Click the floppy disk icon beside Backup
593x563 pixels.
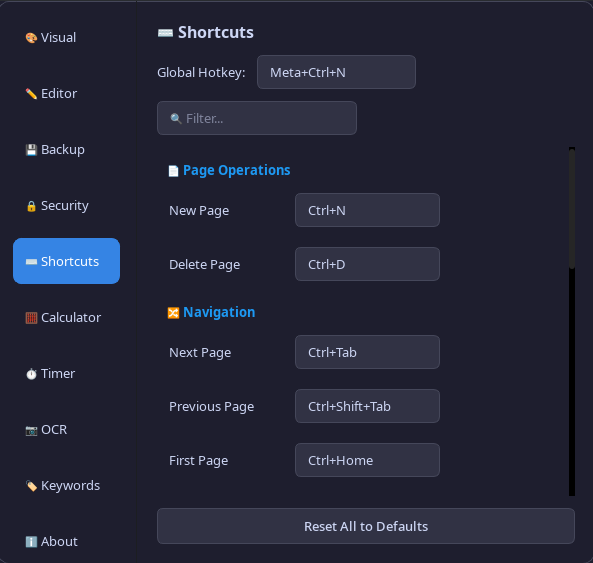31,150
